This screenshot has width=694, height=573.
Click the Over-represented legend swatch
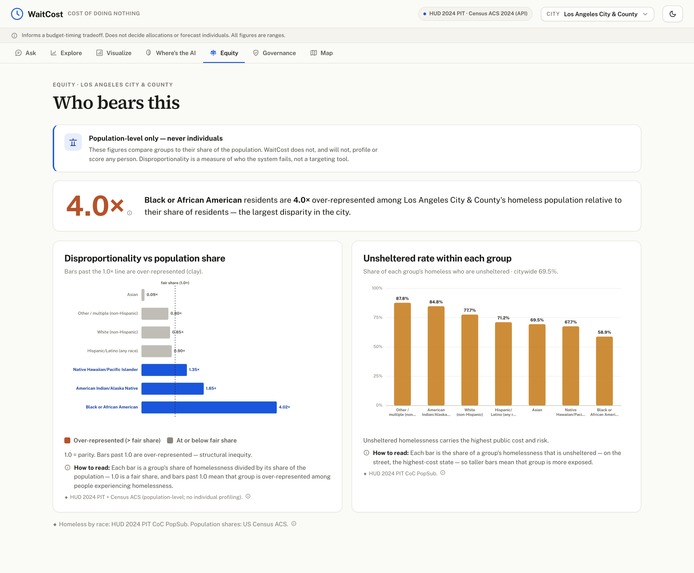[67, 440]
